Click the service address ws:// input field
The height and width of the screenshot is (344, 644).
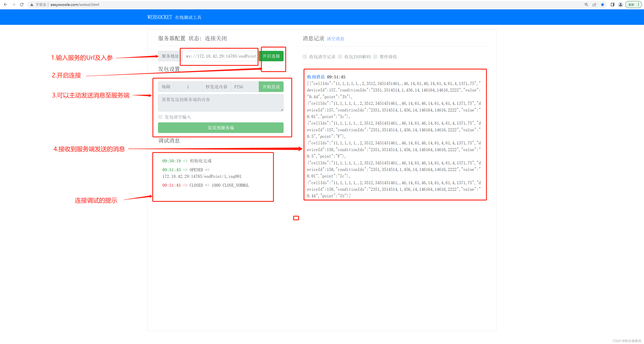[221, 56]
